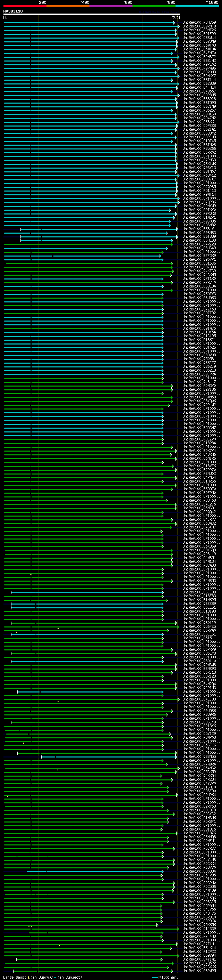Select the UniRef100_Q30B84 label
222x980 pixels.
point(199,871)
